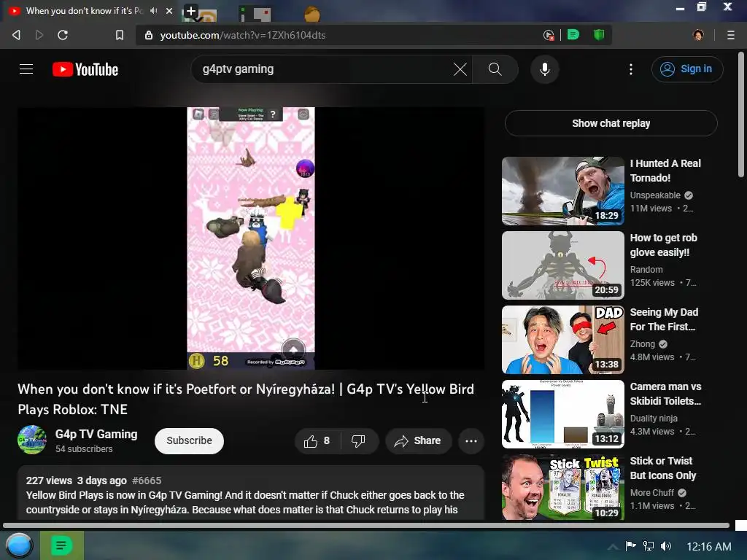
Task: Open G4p TV Gaming channel avatar
Action: [32, 440]
